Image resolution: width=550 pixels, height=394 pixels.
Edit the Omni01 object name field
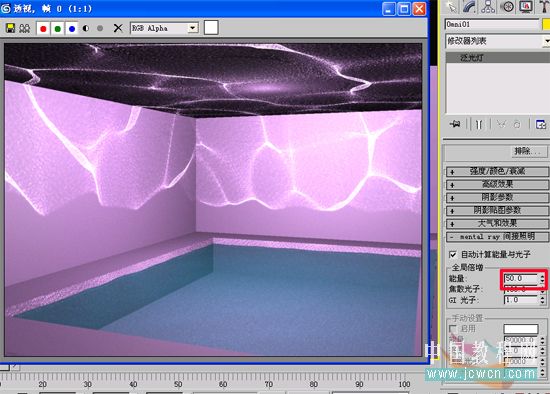click(492, 24)
